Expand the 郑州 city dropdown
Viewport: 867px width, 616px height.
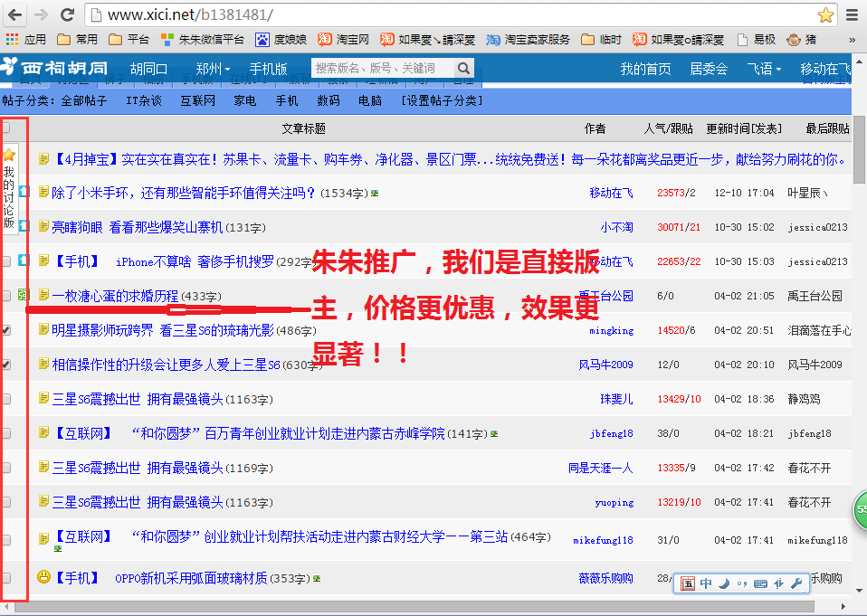(x=213, y=69)
